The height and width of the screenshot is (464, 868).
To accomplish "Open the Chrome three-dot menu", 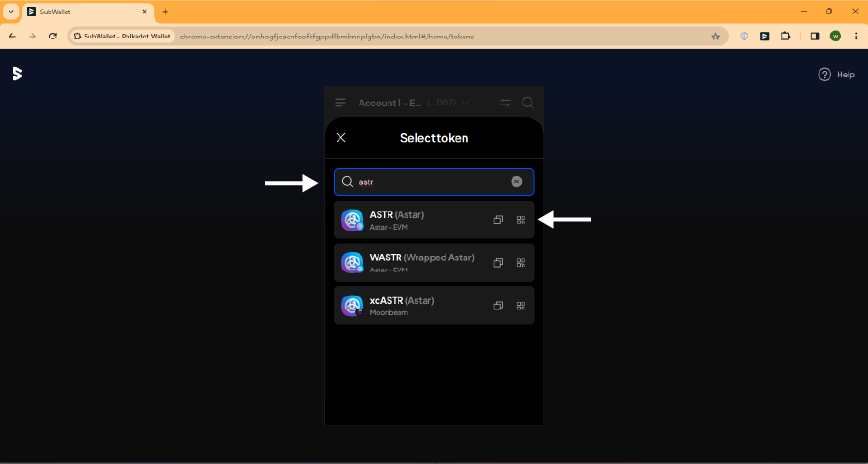I will point(855,35).
